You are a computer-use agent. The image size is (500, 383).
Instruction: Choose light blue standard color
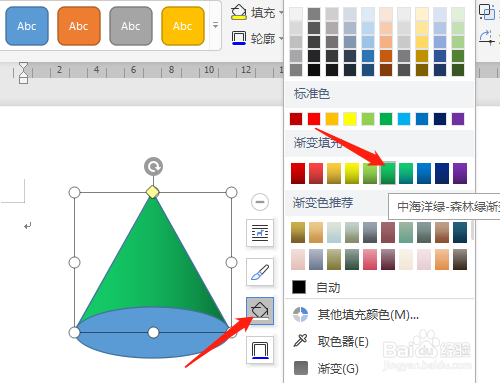tap(404, 119)
